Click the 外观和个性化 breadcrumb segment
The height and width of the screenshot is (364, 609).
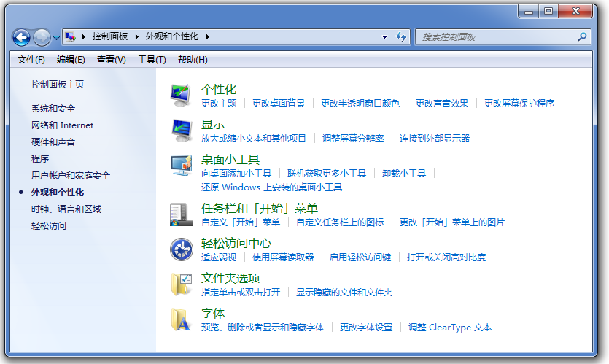(172, 36)
